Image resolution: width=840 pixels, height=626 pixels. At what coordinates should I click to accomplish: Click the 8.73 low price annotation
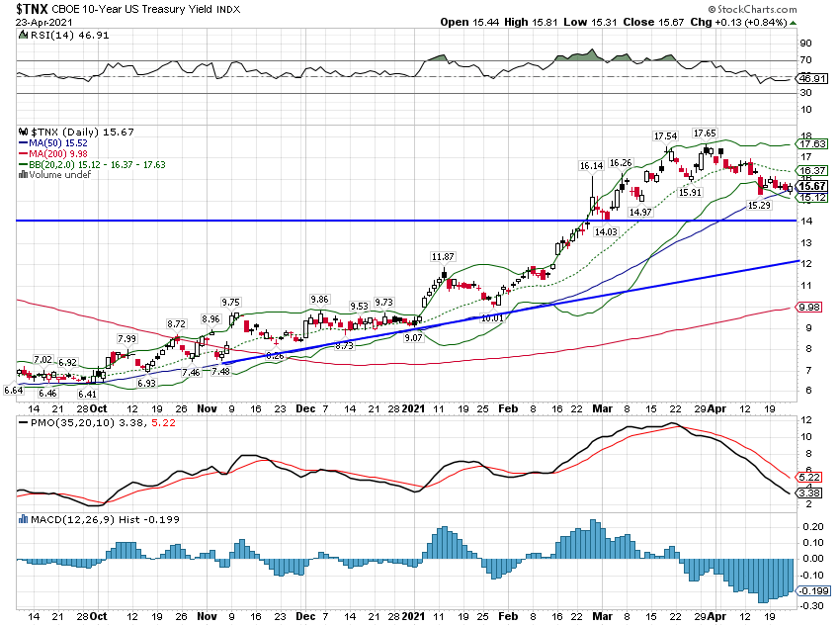point(344,346)
